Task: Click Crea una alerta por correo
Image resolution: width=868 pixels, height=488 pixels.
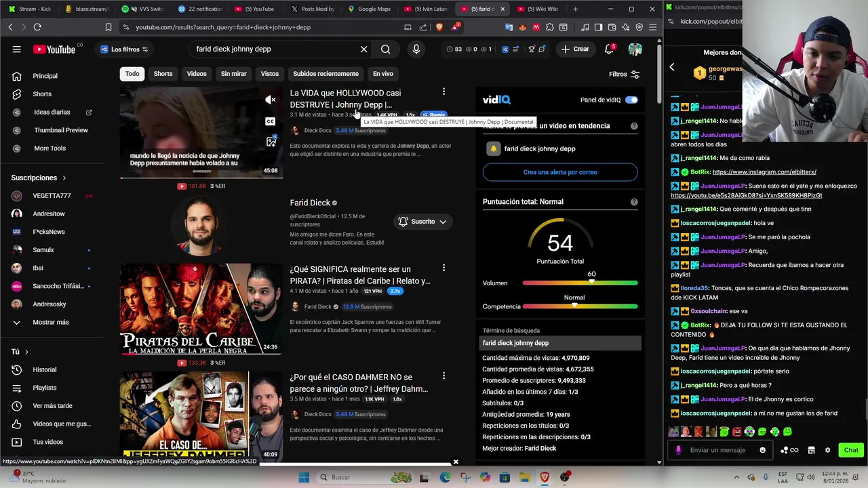Action: pyautogui.click(x=560, y=172)
